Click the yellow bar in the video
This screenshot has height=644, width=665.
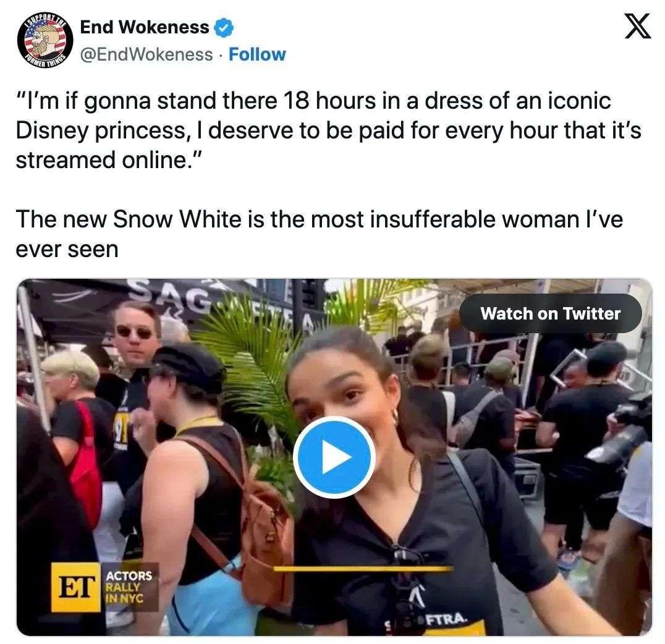(x=363, y=569)
